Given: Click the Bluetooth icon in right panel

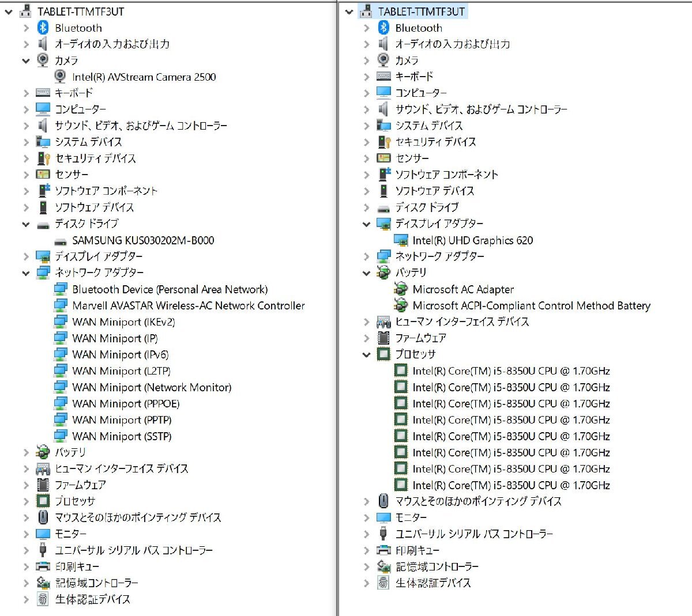Looking at the screenshot, I should [x=383, y=28].
